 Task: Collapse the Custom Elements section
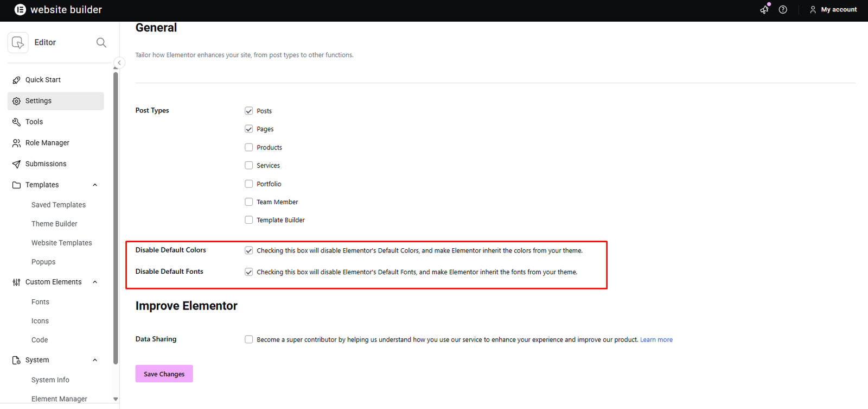[x=95, y=282]
